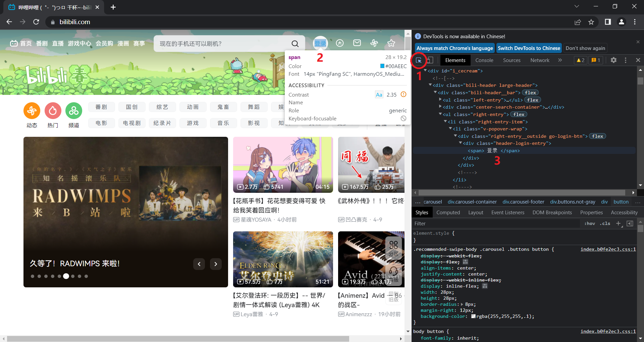Toggle flex badge on right-entry ul
This screenshot has width=644, height=342.
pos(519,114)
